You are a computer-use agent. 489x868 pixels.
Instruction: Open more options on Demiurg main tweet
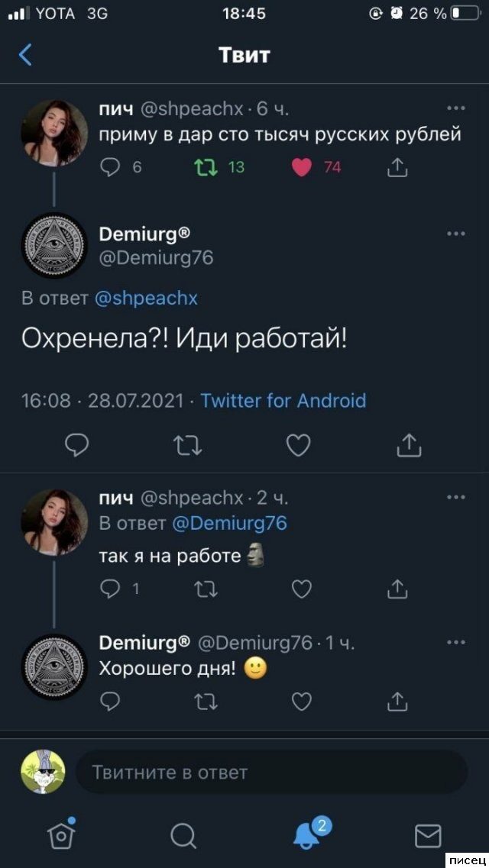(x=455, y=234)
